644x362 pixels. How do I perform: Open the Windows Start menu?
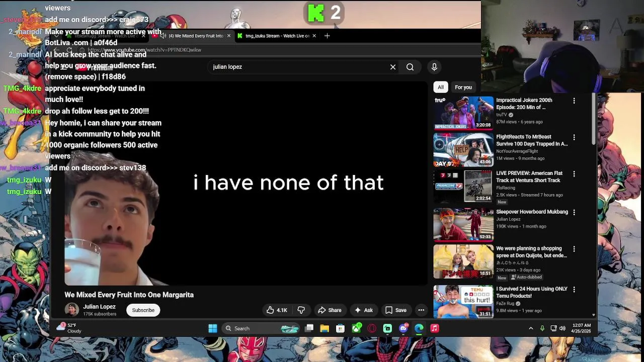[x=213, y=328]
